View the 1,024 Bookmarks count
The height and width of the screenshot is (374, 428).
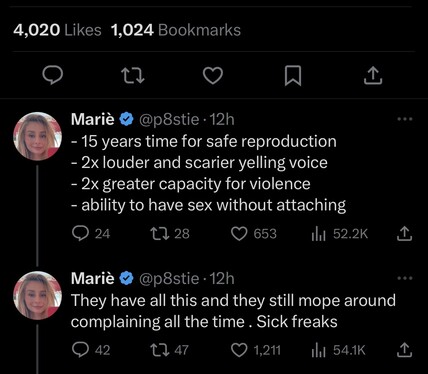point(176,30)
